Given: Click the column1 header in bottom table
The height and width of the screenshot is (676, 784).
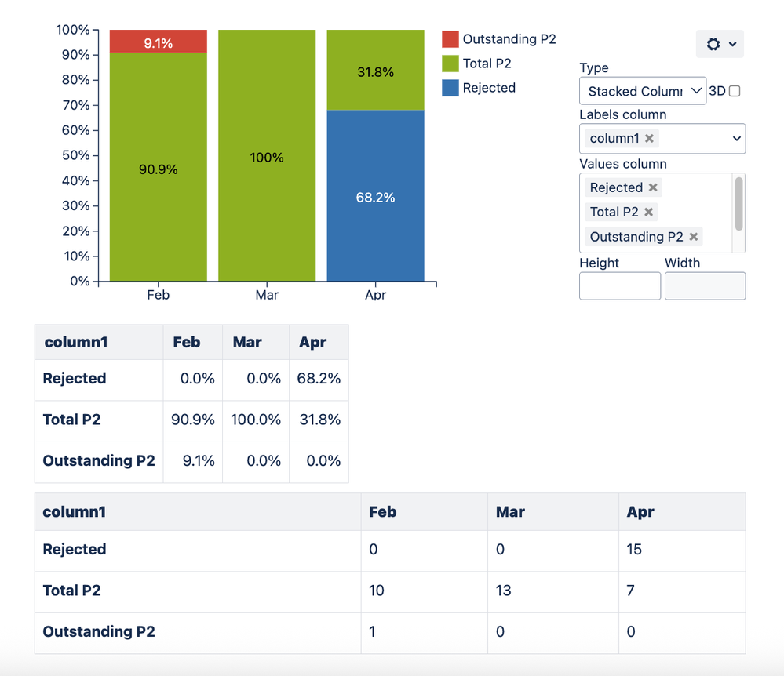Looking at the screenshot, I should pos(75,512).
